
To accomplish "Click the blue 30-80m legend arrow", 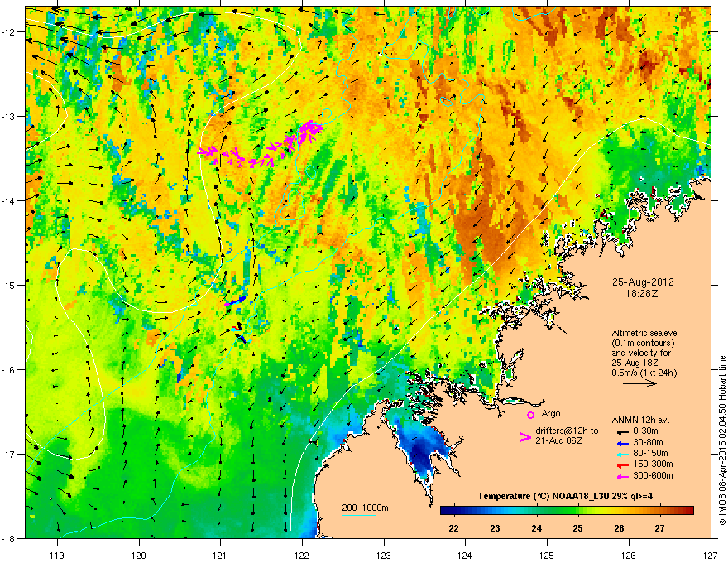I will (x=623, y=443).
